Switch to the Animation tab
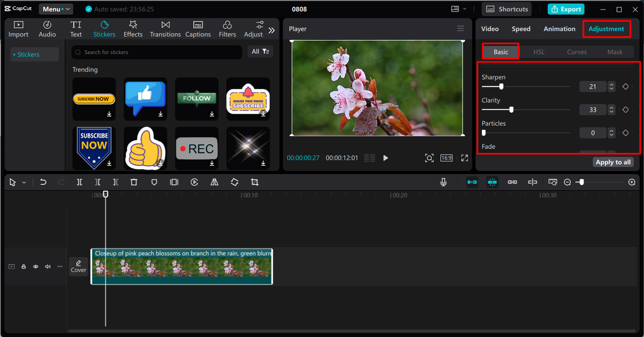Image resolution: width=644 pixels, height=337 pixels. point(559,29)
